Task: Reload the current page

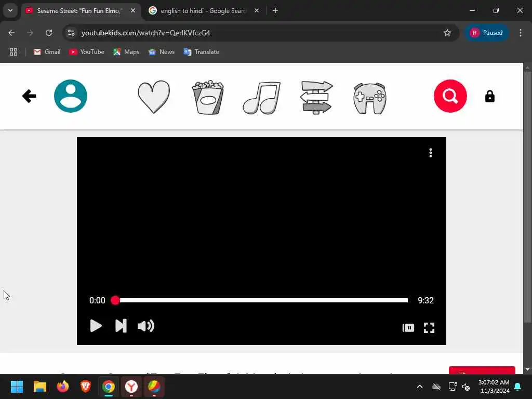Action: (x=49, y=33)
